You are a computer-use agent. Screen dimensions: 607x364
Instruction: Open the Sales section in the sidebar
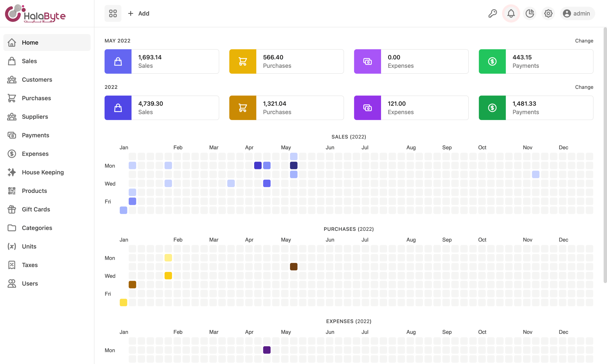[29, 61]
